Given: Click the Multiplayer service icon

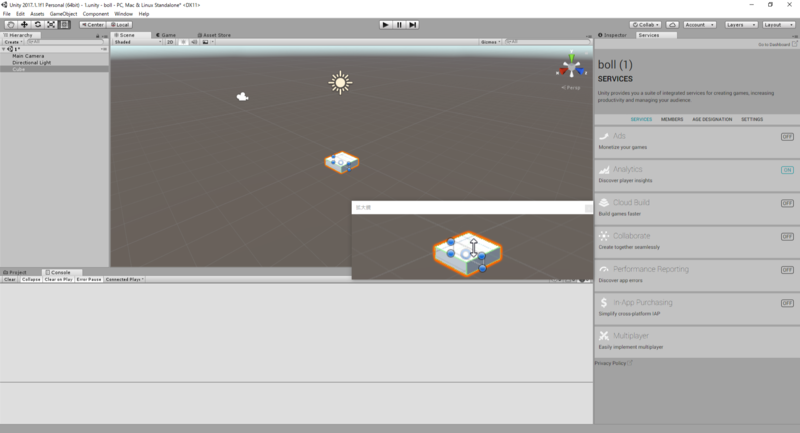Looking at the screenshot, I should (x=604, y=336).
